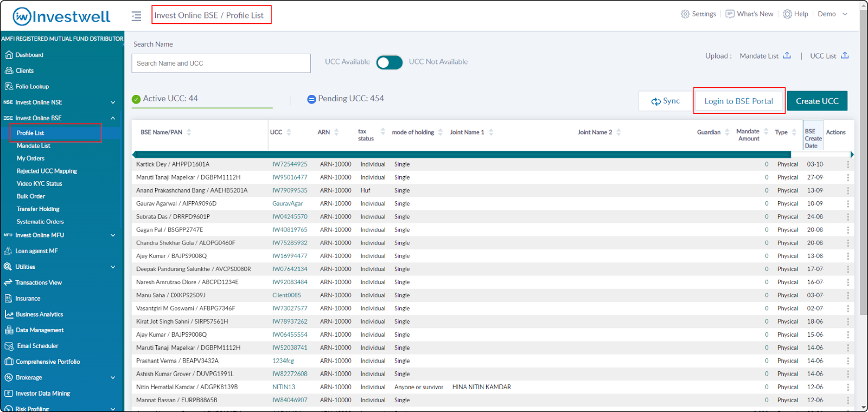The width and height of the screenshot is (868, 412).
Task: Open actions menu for Gaurav Agarwal row
Action: [x=848, y=204]
